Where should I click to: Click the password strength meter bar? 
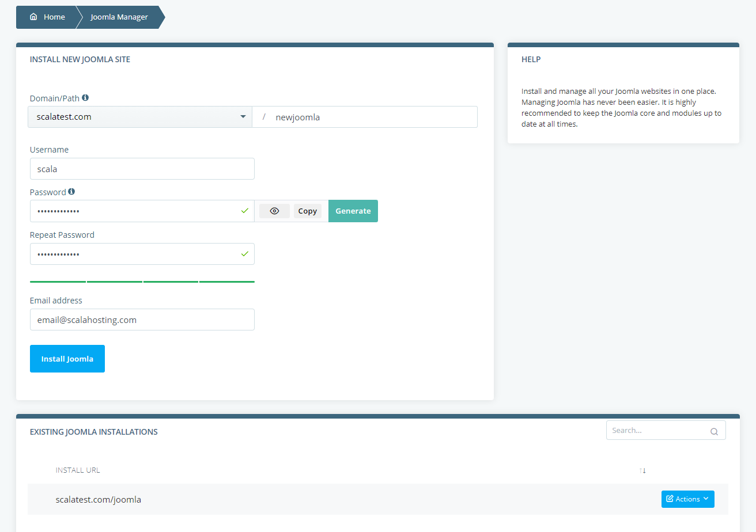[142, 282]
